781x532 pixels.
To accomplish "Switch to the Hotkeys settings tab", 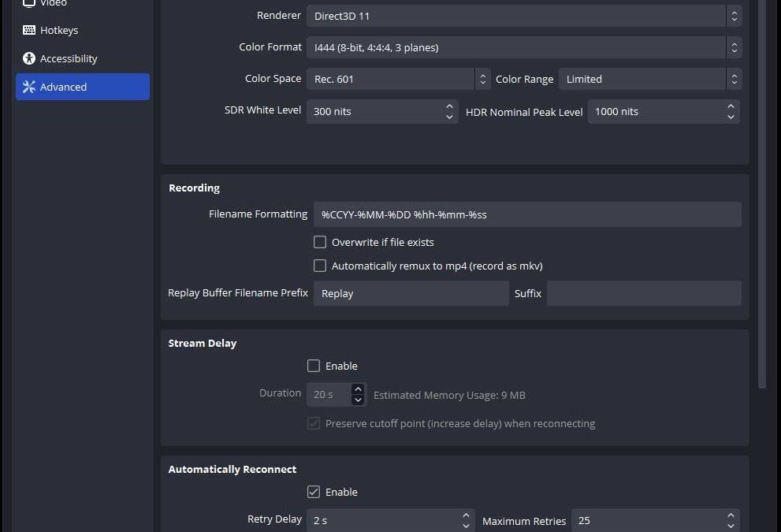I will 59,30.
